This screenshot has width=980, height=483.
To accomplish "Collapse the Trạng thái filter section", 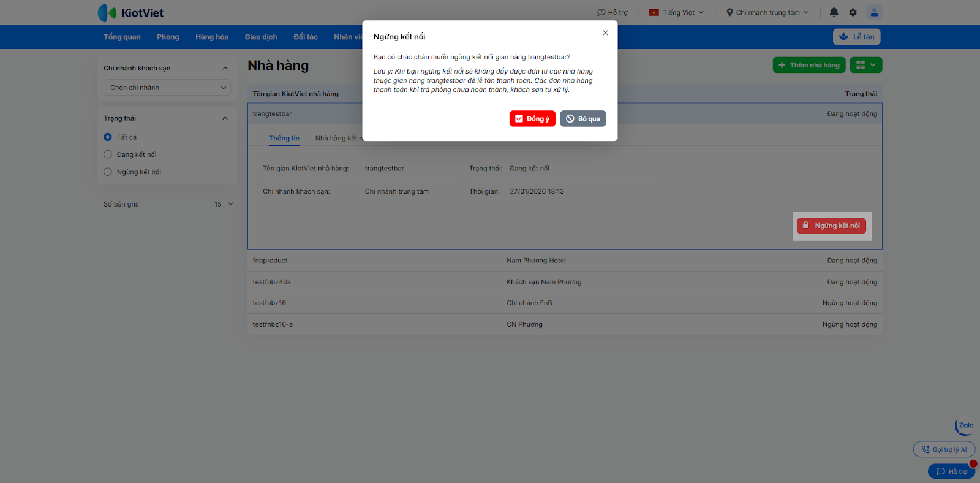I will pyautogui.click(x=225, y=118).
